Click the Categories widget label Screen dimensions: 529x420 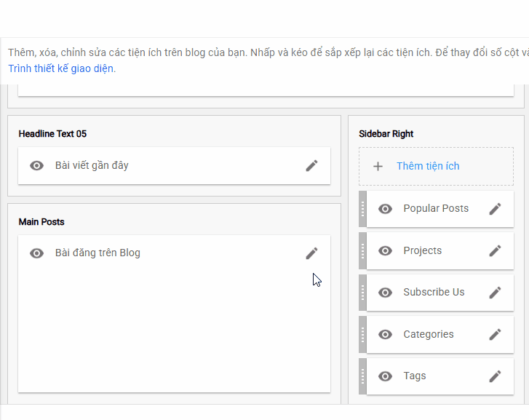click(429, 334)
